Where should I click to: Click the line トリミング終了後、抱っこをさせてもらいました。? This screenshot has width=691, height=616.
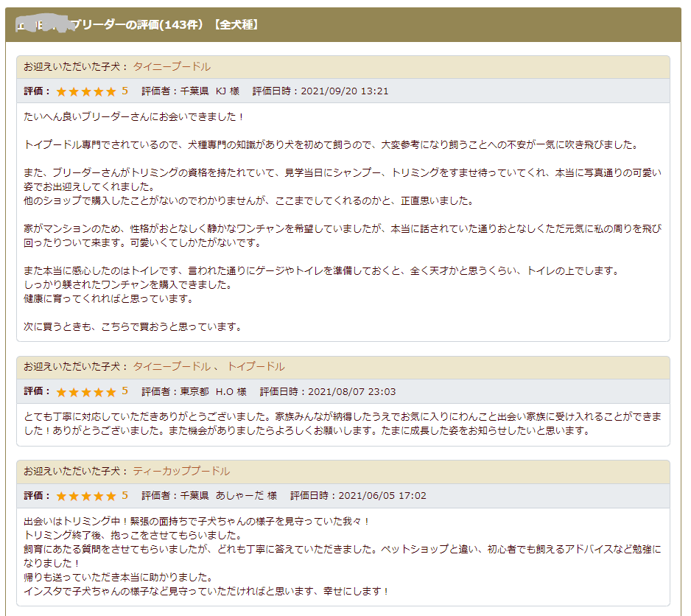coord(133,535)
